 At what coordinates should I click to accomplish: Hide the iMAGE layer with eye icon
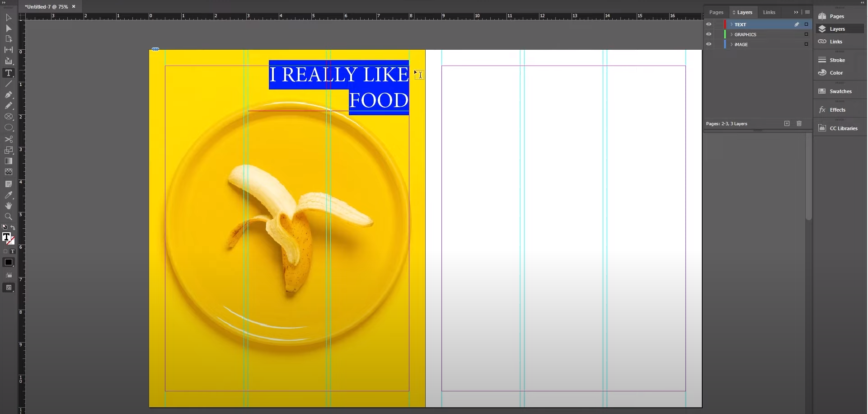coord(708,44)
